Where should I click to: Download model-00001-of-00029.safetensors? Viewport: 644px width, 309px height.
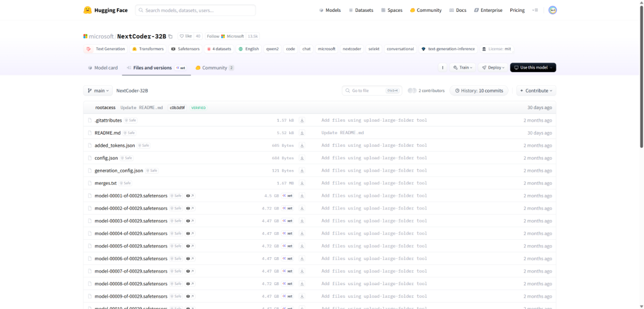click(302, 196)
